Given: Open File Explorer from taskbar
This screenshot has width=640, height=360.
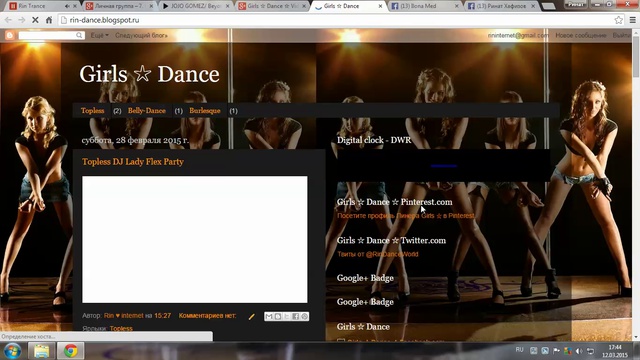Looking at the screenshot, I should click(41, 351).
